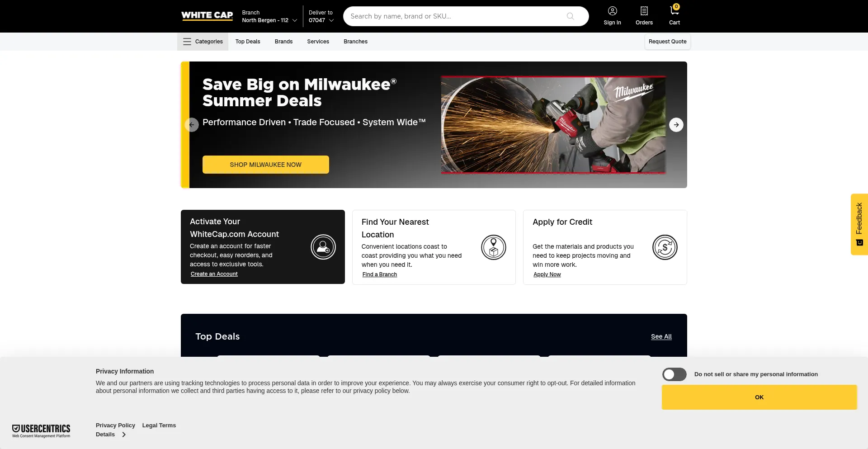Click the Milwaukee grinder banner image
Screen dimensions: 868x449
click(x=553, y=125)
